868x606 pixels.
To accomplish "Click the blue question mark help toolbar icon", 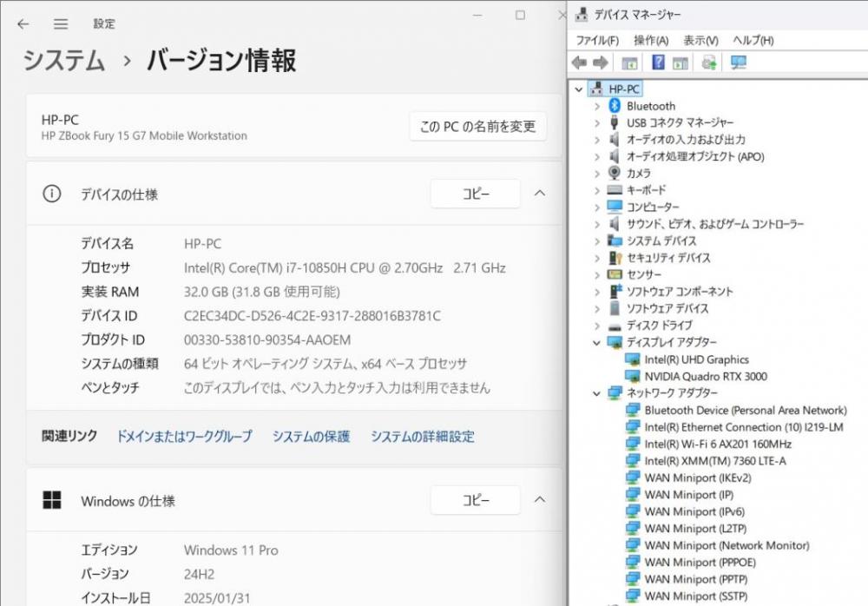I will [x=658, y=62].
